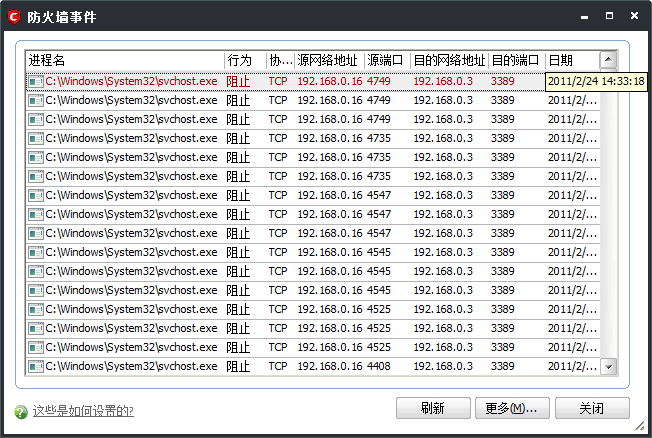
Task: Click the truncated date in the 4408 port row
Action: click(572, 366)
